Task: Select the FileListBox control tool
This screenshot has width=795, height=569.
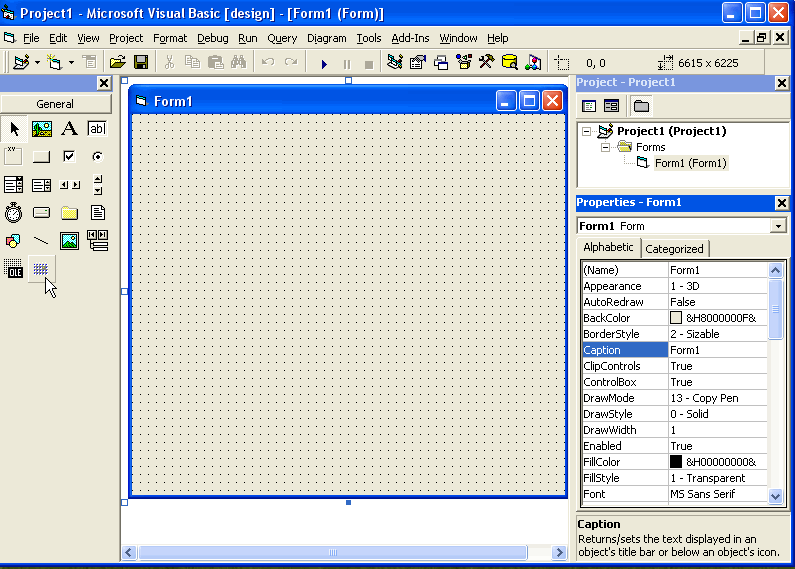Action: click(97, 213)
